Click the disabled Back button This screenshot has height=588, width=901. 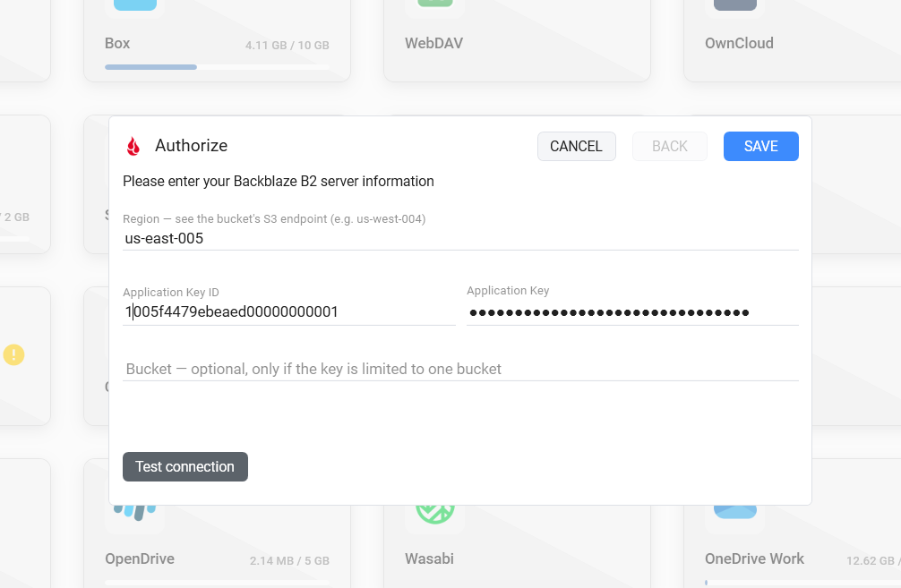[669, 147]
